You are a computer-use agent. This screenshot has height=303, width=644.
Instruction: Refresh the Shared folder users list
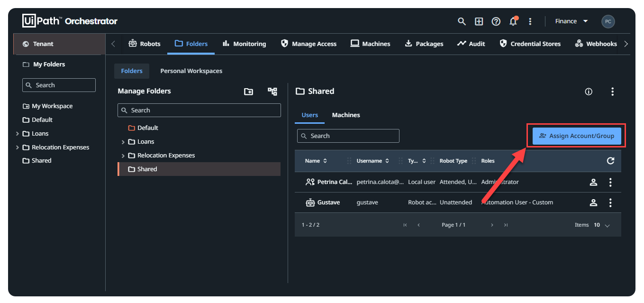coord(611,161)
